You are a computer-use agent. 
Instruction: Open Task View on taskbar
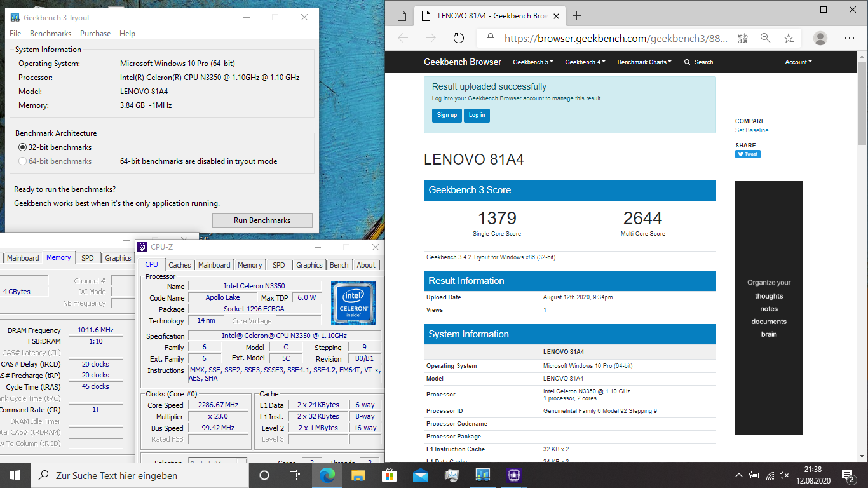[x=295, y=475]
